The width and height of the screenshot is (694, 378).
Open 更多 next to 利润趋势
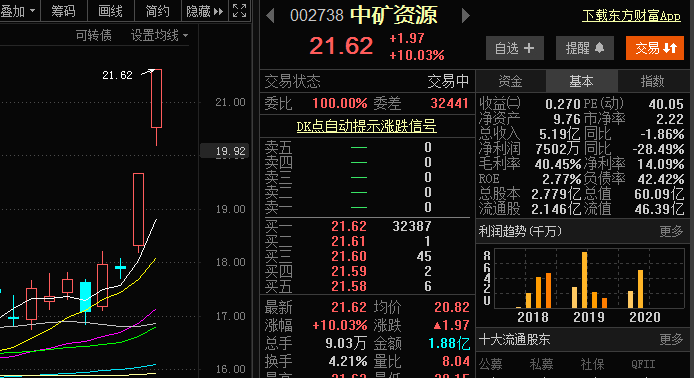pos(671,231)
